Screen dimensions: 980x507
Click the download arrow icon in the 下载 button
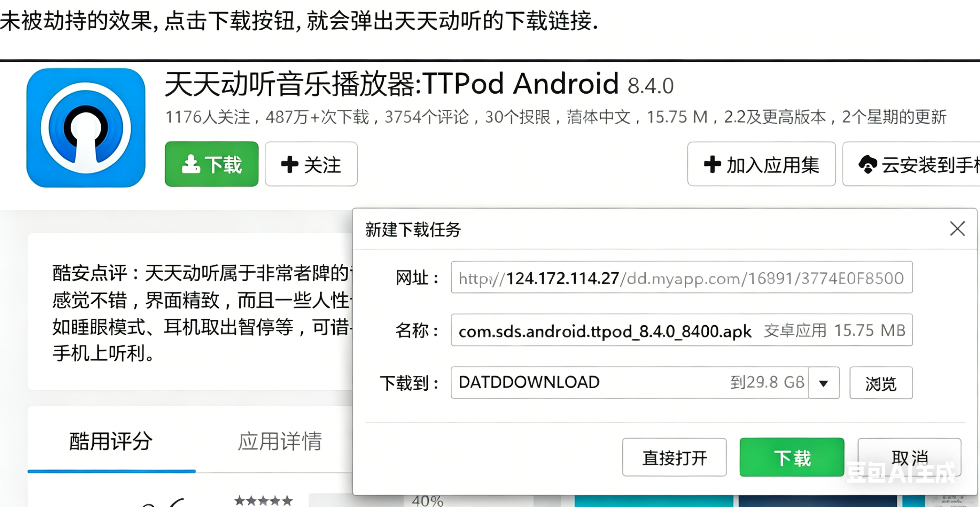click(x=191, y=164)
